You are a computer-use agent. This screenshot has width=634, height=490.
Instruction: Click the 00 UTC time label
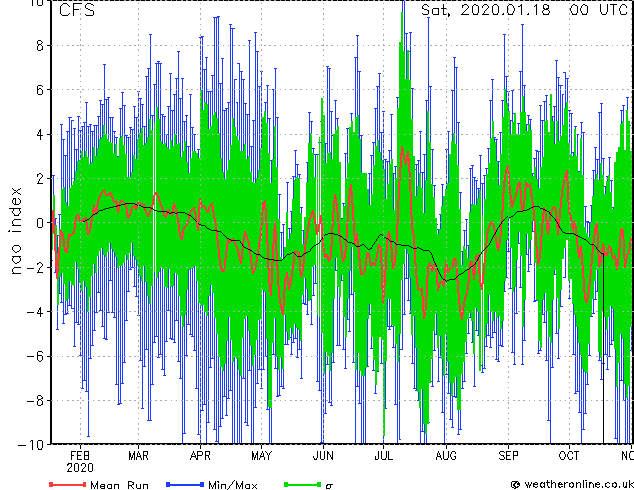pos(598,10)
